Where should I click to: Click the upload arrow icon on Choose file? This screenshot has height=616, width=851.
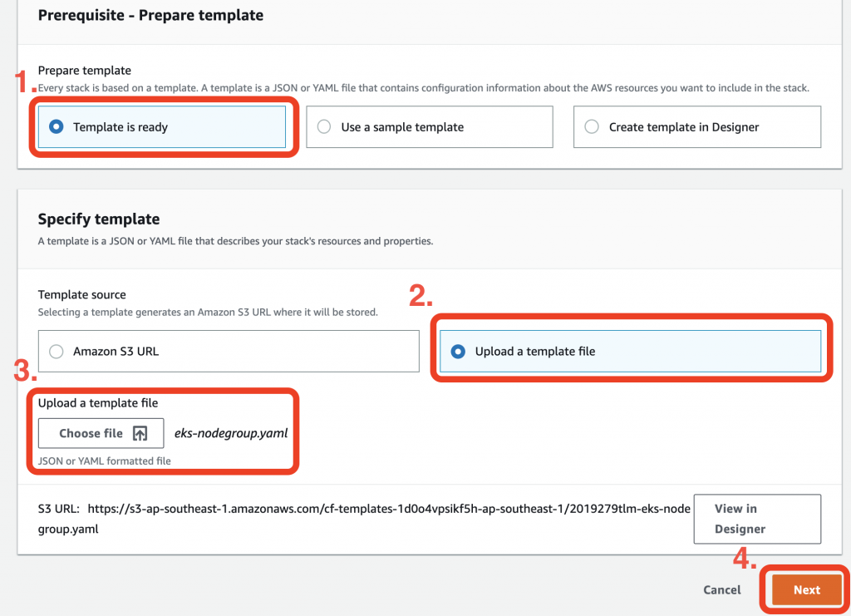(x=140, y=434)
